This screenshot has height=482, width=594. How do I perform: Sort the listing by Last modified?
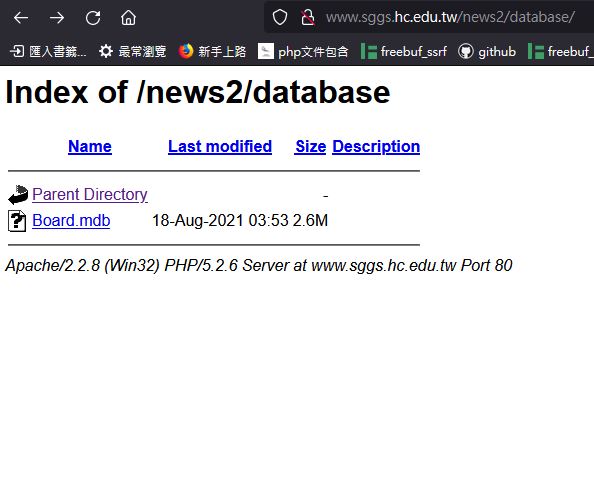220,146
